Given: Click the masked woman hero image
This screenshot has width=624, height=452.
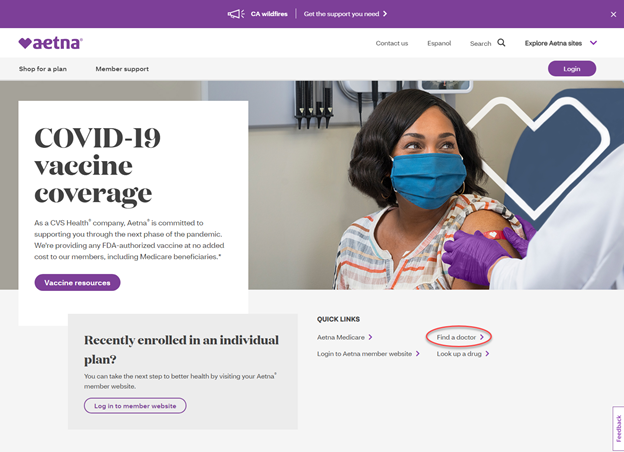Looking at the screenshot, I should point(436,185).
